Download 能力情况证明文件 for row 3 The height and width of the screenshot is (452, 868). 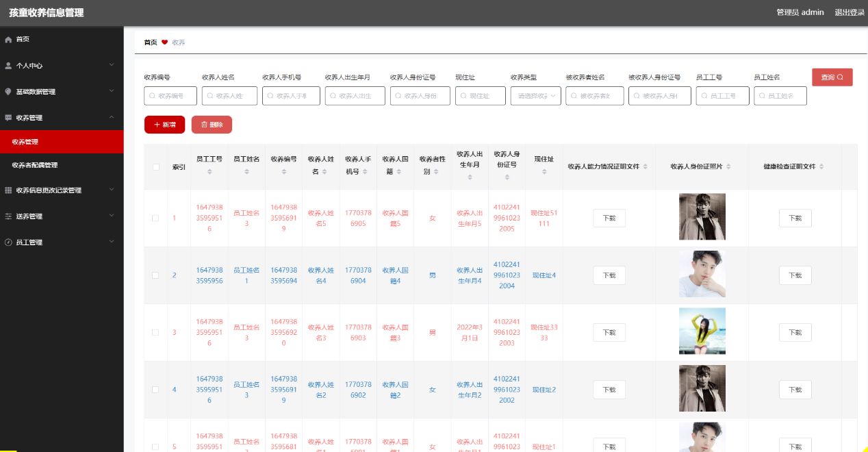[609, 333]
